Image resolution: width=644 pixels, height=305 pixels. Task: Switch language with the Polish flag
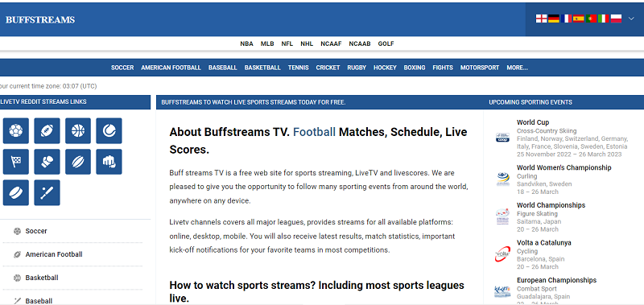pyautogui.click(x=616, y=19)
